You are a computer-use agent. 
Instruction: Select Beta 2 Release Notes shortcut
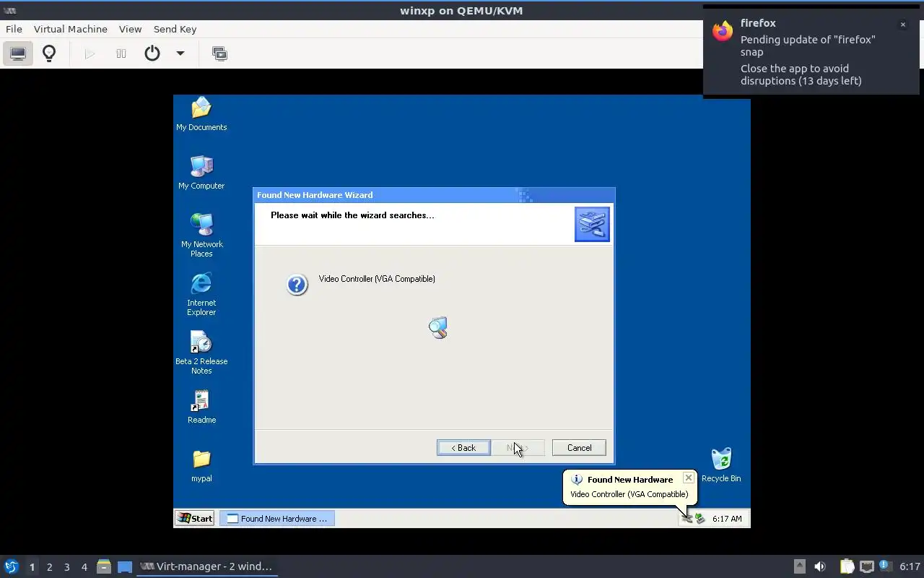201,353
